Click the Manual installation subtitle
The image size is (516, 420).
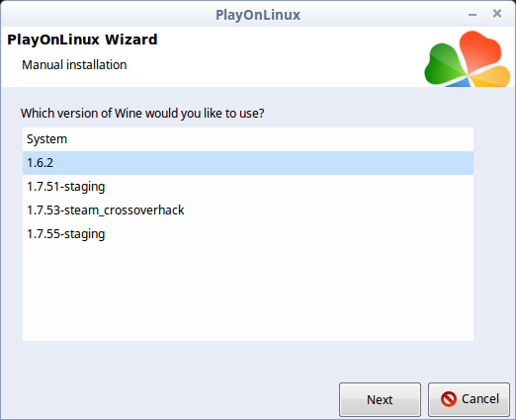(x=74, y=65)
